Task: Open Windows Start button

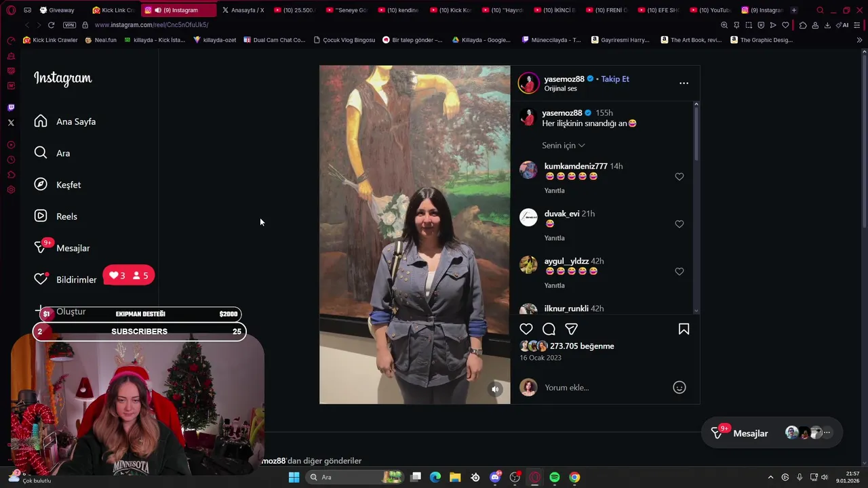Action: [x=294, y=477]
